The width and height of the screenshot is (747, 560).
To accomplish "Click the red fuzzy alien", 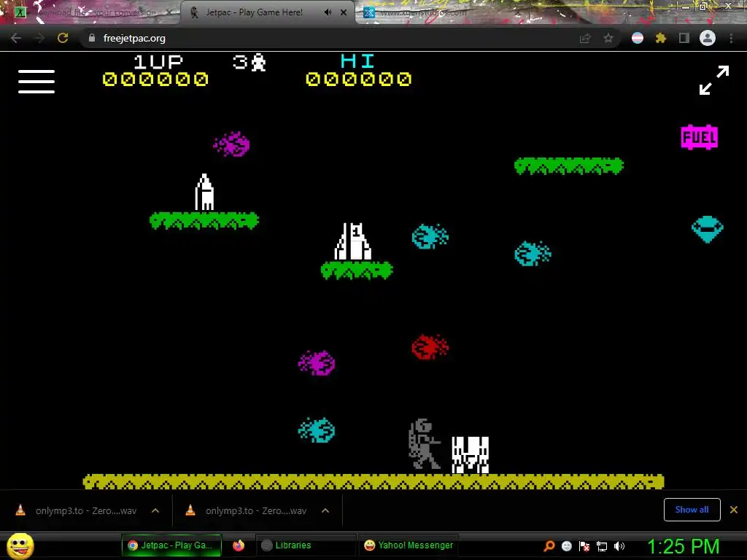I will (x=430, y=346).
